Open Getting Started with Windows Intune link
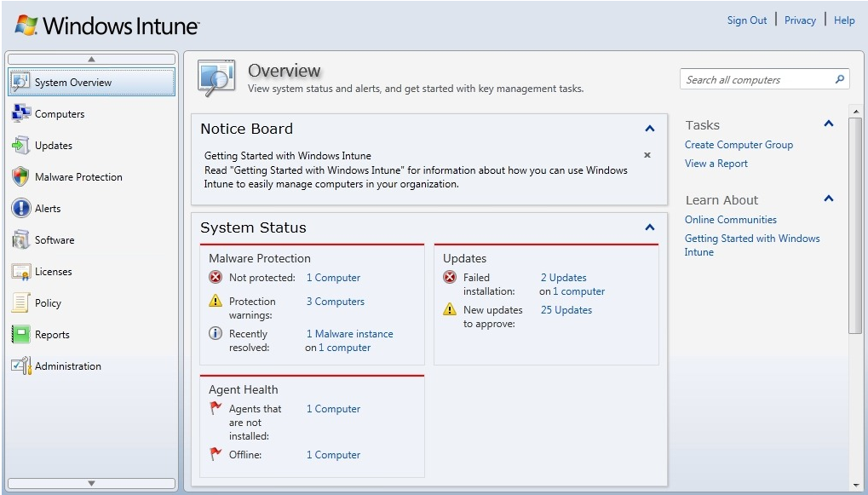This screenshot has width=868, height=495. pos(752,245)
